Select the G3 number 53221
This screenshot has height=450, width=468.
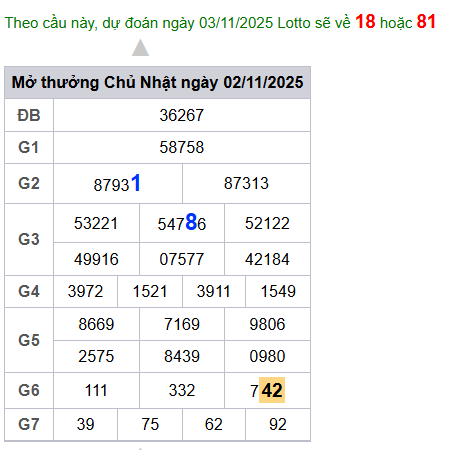click(96, 223)
